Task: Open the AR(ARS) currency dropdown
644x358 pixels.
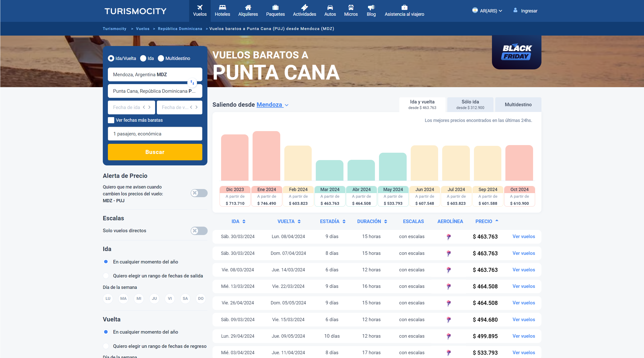Action: pyautogui.click(x=487, y=11)
